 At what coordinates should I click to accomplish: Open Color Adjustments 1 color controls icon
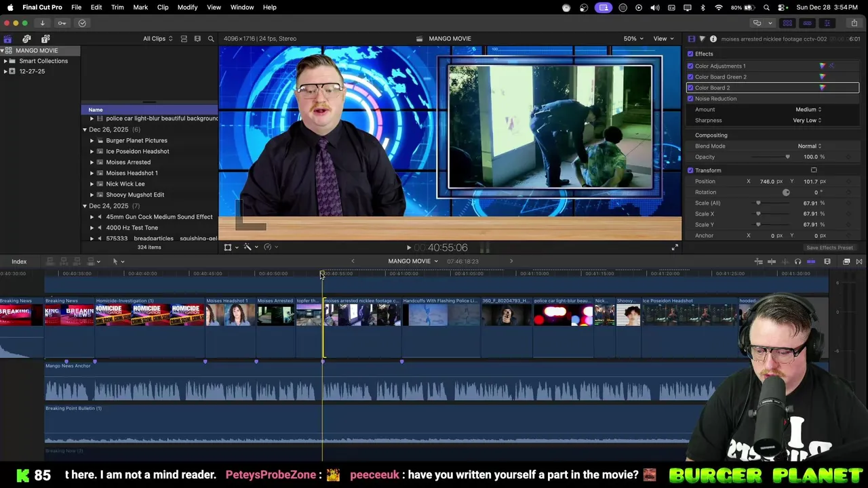(823, 66)
